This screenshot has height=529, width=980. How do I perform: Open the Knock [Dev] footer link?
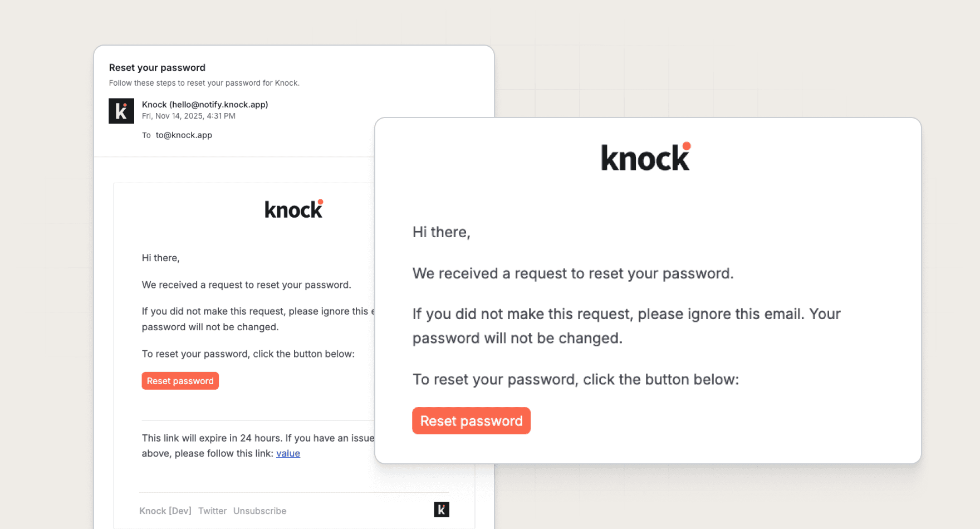pyautogui.click(x=165, y=511)
